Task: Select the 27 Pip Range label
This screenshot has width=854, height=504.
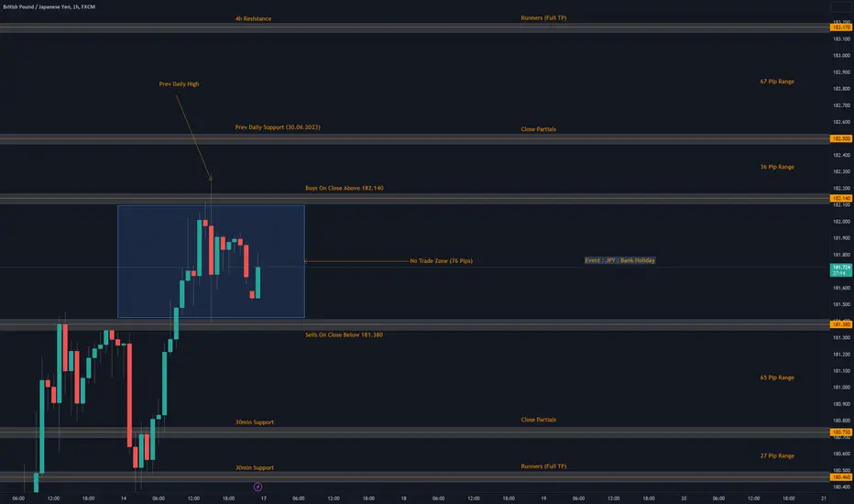Action: click(x=777, y=455)
